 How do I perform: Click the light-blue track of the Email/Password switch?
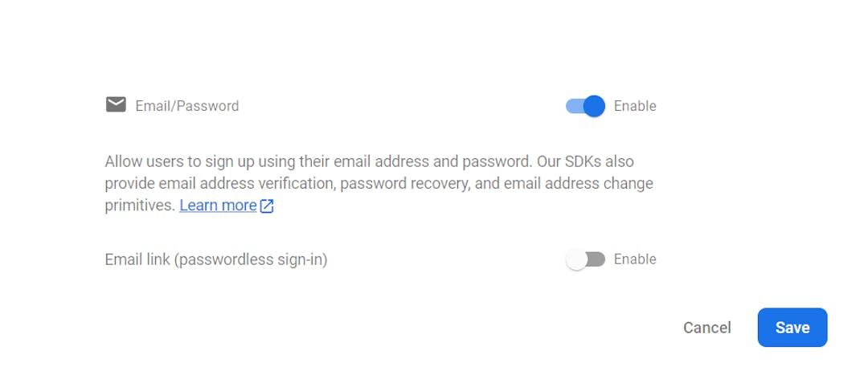point(572,106)
